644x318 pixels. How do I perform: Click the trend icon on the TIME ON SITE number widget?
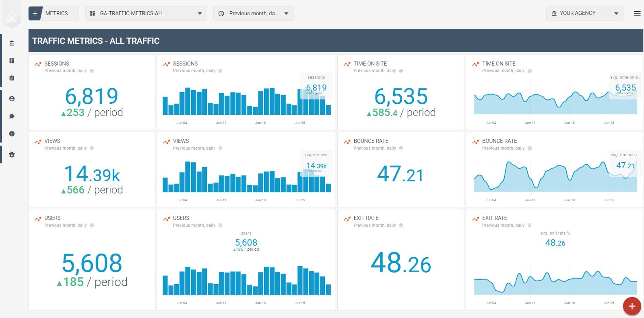(347, 64)
